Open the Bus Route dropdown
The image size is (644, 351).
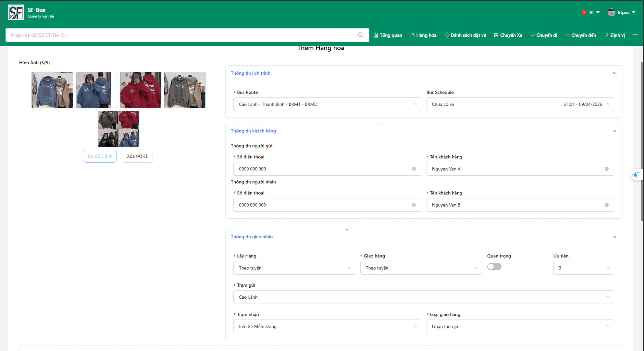pyautogui.click(x=327, y=104)
